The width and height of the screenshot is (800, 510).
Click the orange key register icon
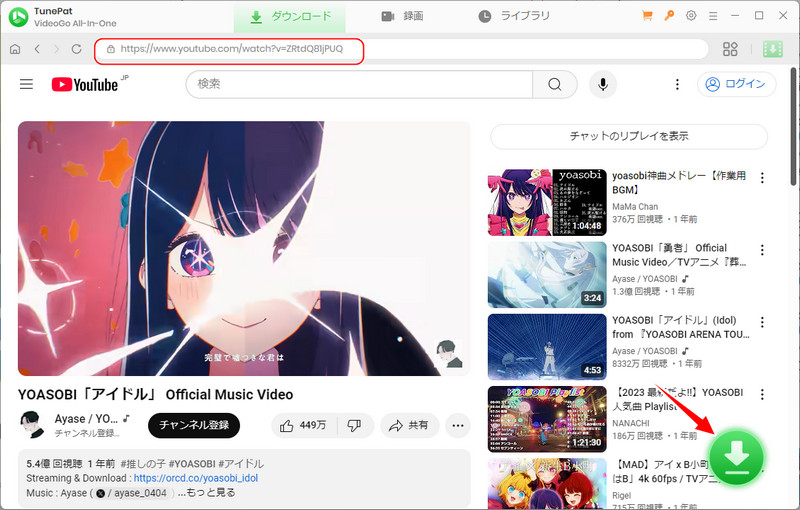click(x=669, y=15)
